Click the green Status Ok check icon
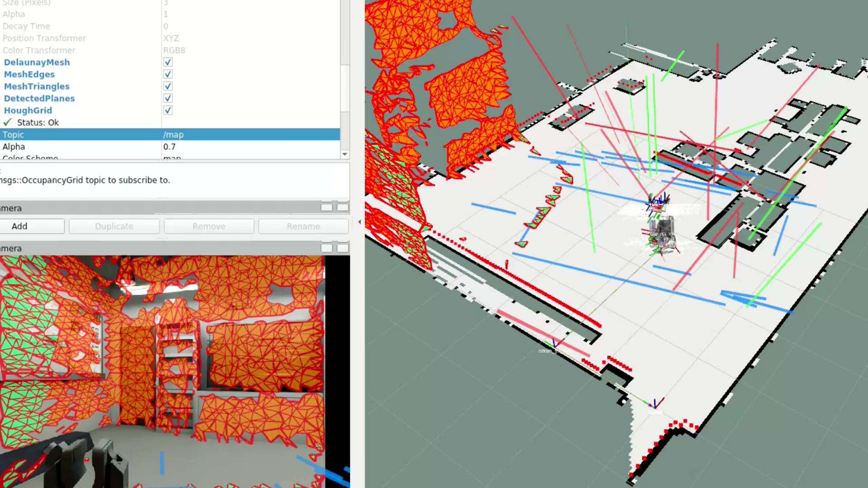 click(x=7, y=122)
